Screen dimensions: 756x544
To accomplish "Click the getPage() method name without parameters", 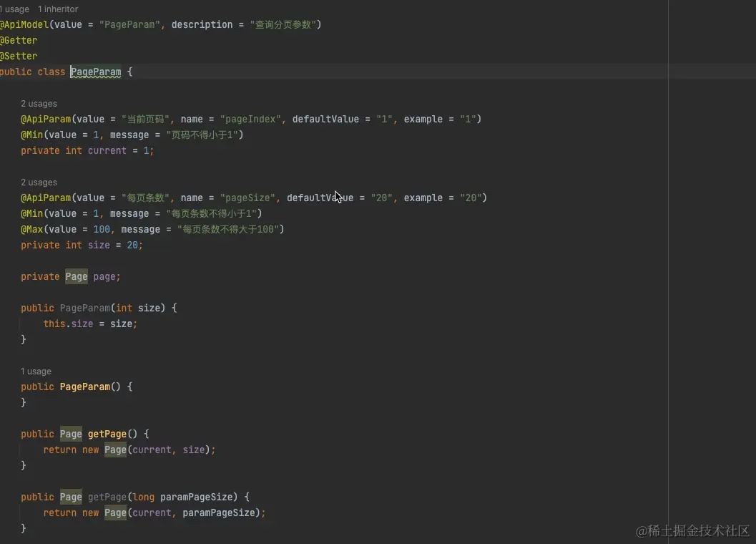I will (107, 434).
